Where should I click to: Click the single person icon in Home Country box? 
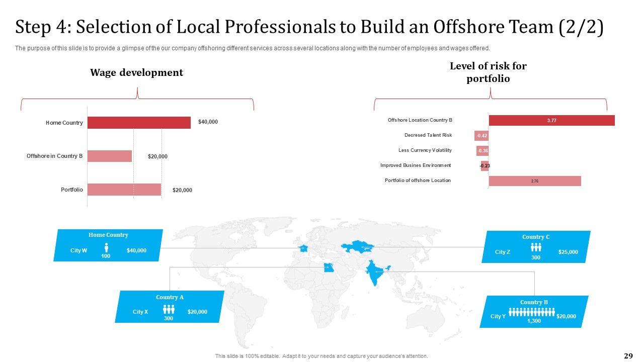pyautogui.click(x=106, y=248)
